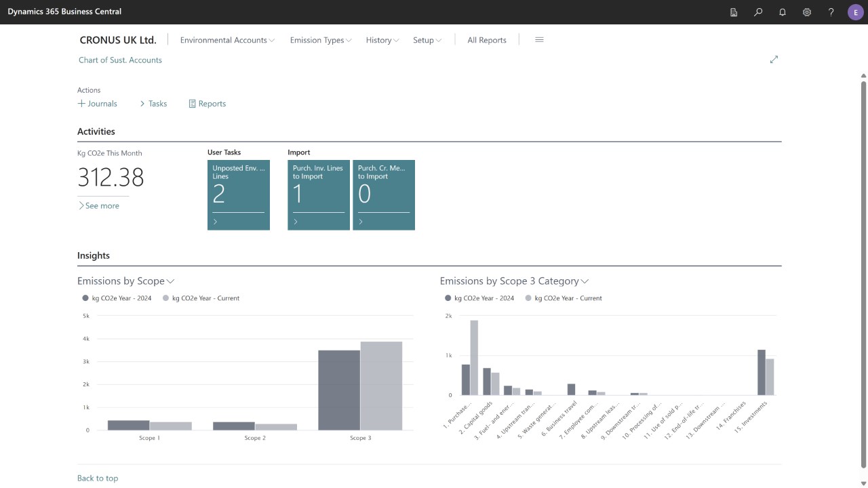This screenshot has width=868, height=488.
Task: Open the help question mark icon
Action: (x=831, y=12)
